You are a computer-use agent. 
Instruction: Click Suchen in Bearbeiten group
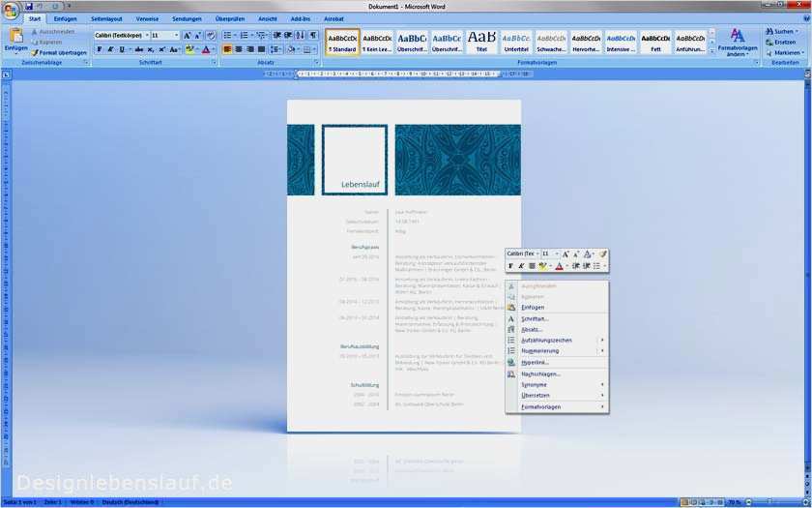coord(784,32)
